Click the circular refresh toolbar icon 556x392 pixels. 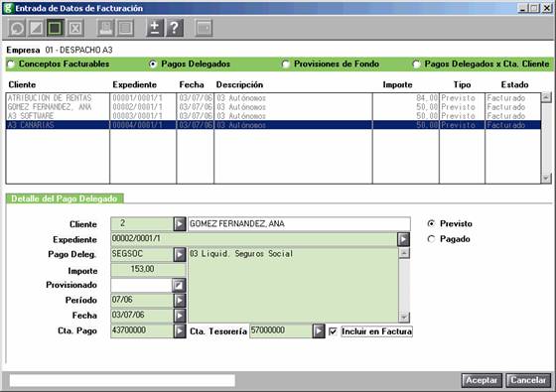click(x=17, y=28)
